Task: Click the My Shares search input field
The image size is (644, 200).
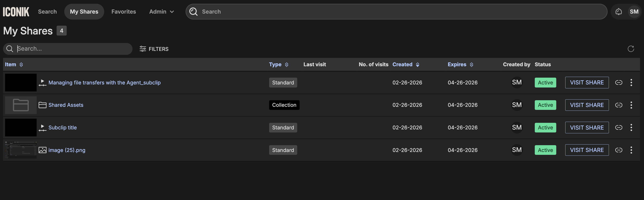Action: pos(73,49)
